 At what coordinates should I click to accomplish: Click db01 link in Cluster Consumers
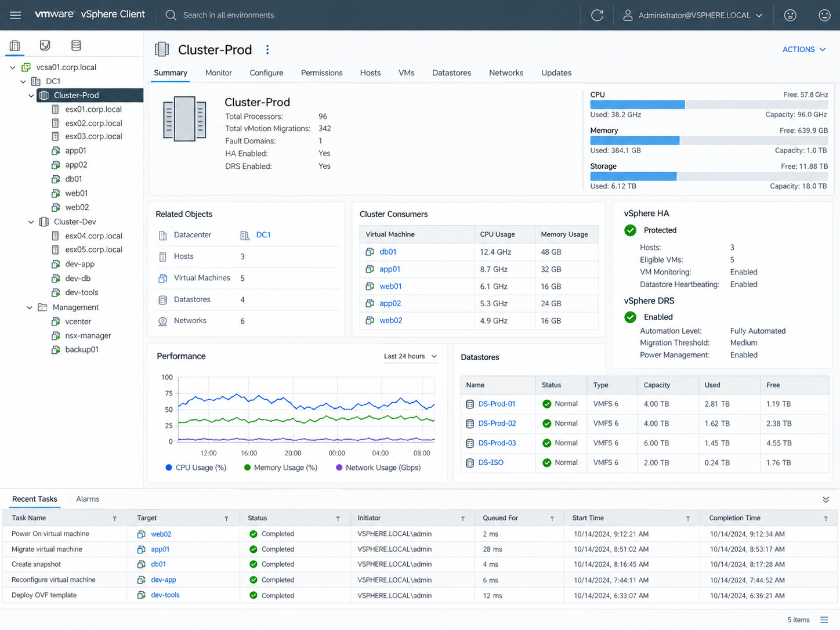pos(388,252)
